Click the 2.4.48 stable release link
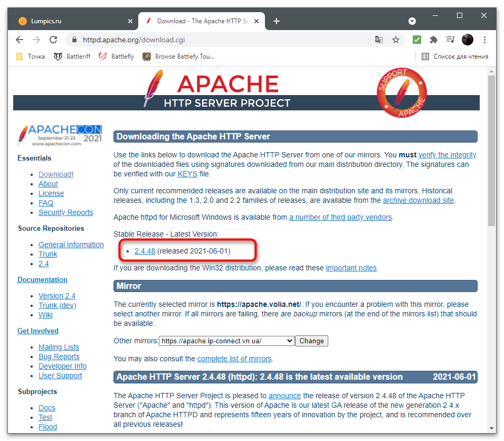Screen dimensions: 504x441 (145, 251)
